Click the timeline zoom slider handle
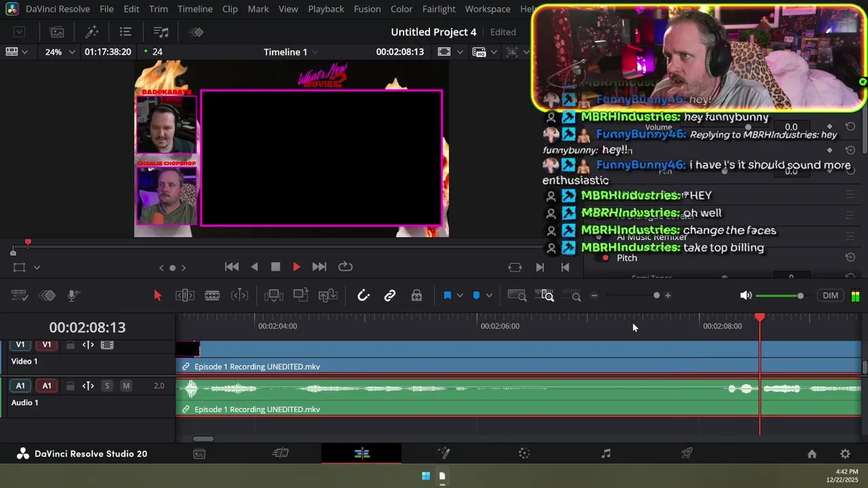Image resolution: width=868 pixels, height=488 pixels. [656, 296]
